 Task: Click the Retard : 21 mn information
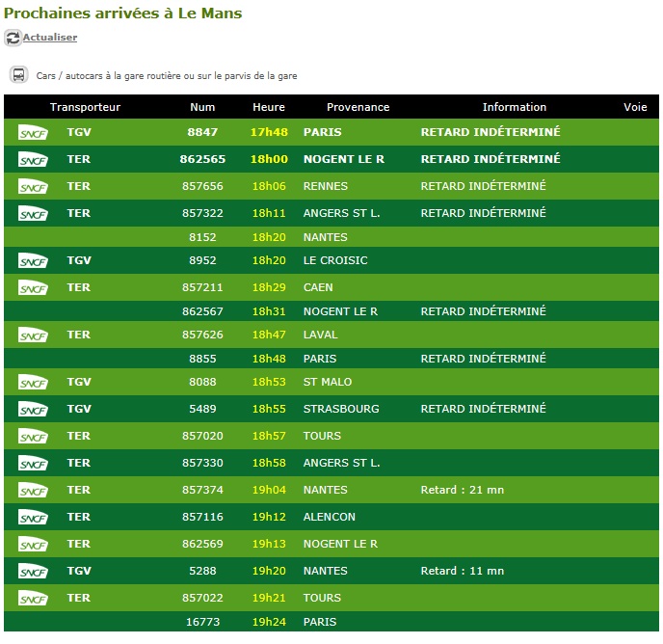click(x=463, y=490)
